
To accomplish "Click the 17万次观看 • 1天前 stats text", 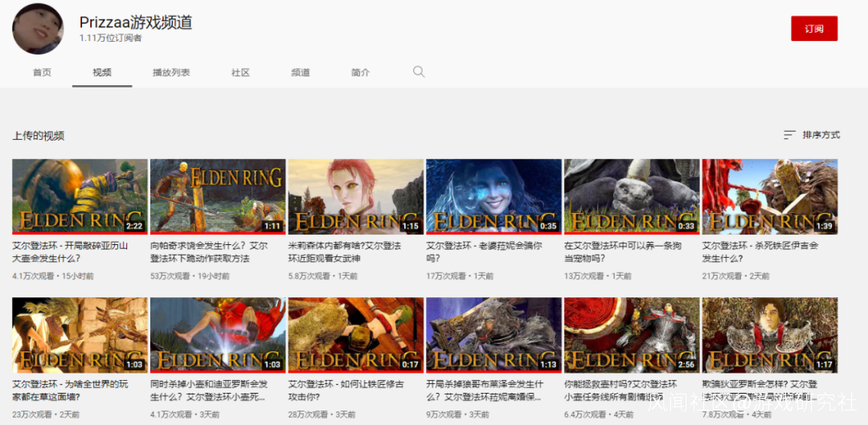I will coord(460,276).
